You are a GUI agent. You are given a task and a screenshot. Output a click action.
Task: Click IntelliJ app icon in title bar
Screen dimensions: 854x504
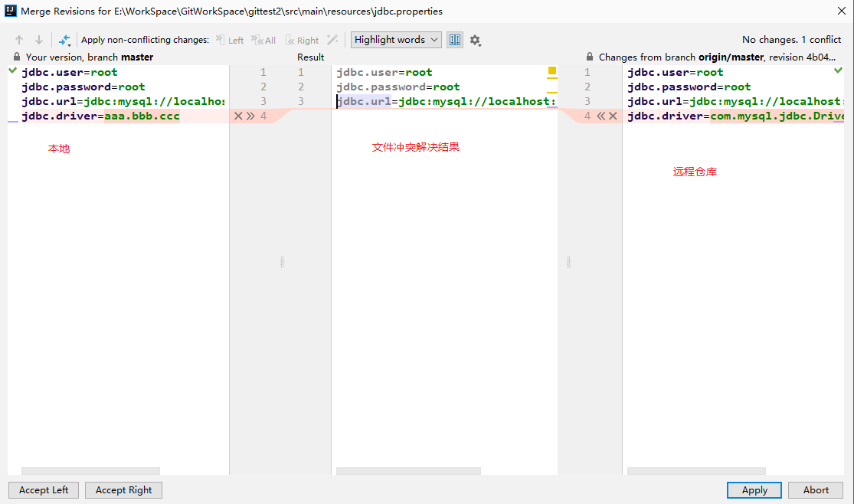pyautogui.click(x=11, y=11)
